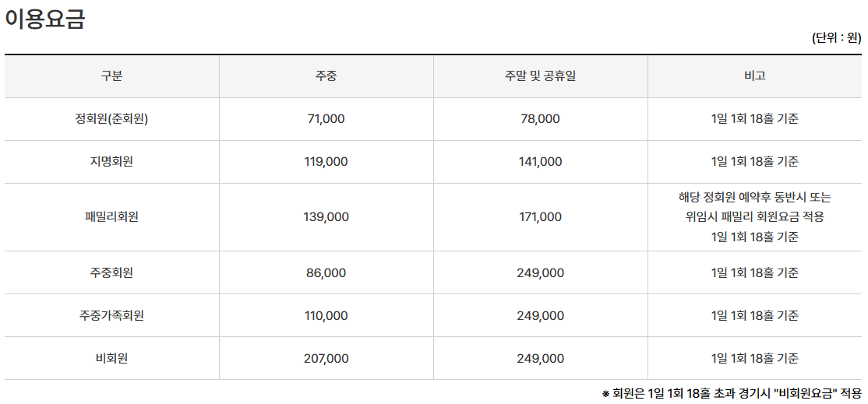
Task: Click the 패밀리회원 remarks note text
Action: (754, 217)
